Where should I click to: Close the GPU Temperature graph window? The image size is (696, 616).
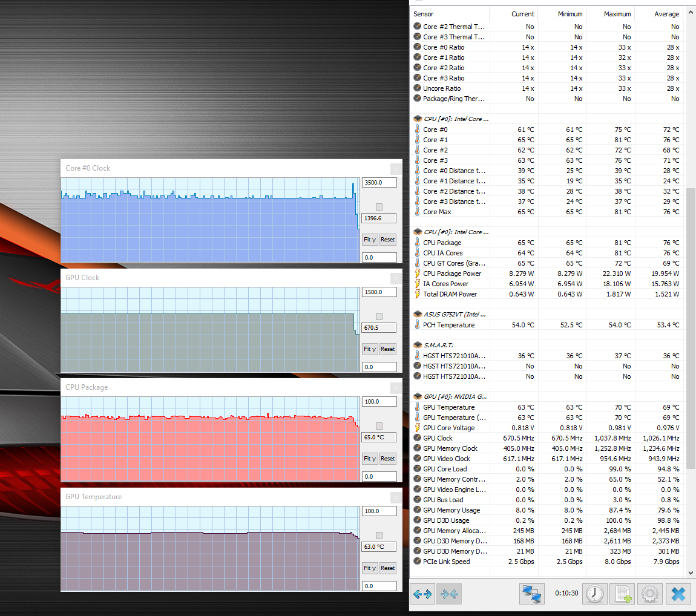(396, 497)
